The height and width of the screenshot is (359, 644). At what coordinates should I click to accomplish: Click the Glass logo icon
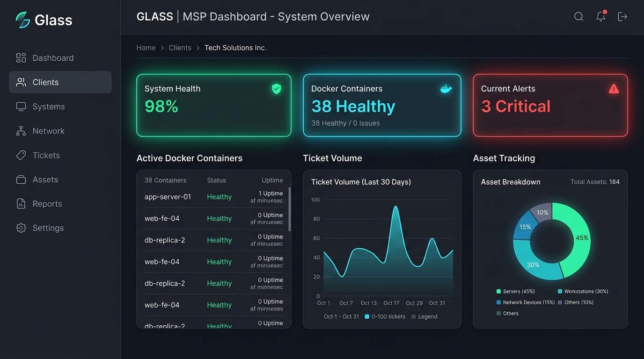22,20
